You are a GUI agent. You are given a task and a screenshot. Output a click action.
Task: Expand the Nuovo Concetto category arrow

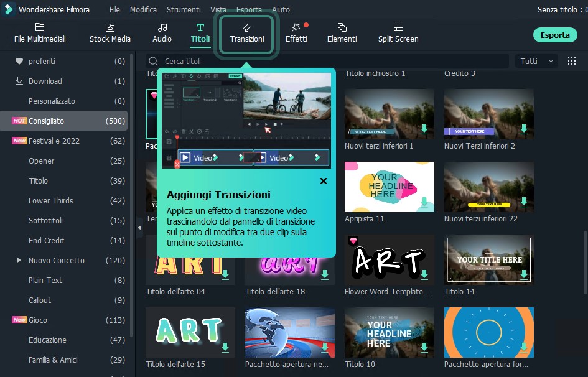coord(19,259)
